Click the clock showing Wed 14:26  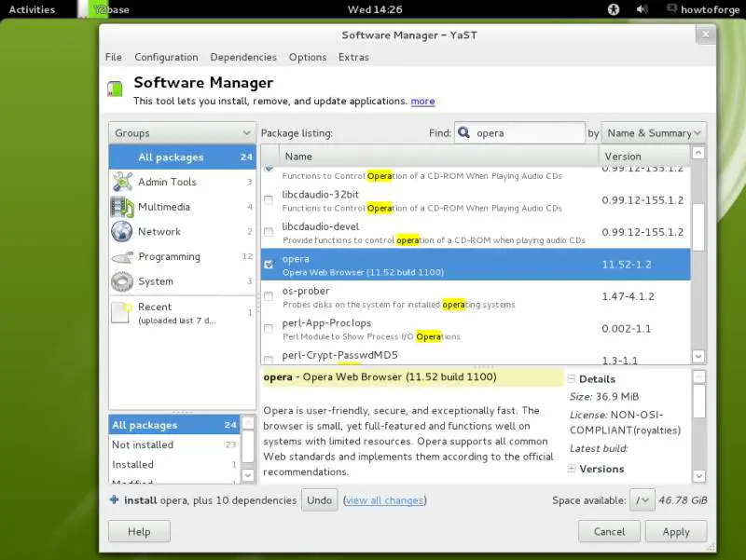coord(375,9)
